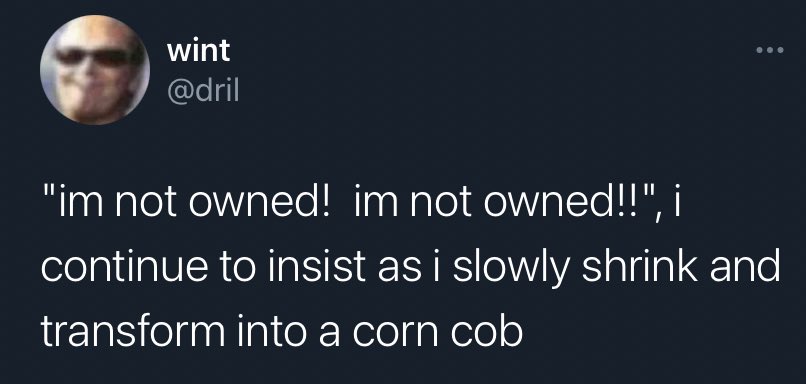Image resolution: width=806 pixels, height=384 pixels.
Task: Click the word "and" ending the second line
Action: pyautogui.click(x=745, y=266)
